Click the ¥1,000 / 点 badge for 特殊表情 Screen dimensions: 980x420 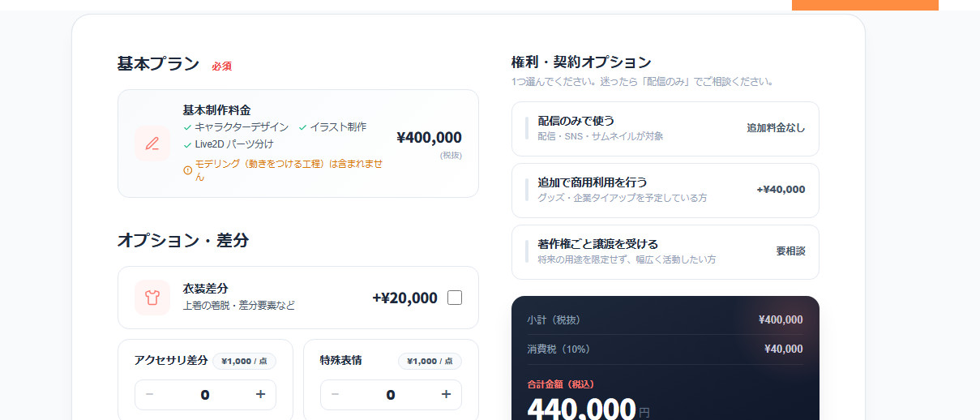pyautogui.click(x=430, y=361)
